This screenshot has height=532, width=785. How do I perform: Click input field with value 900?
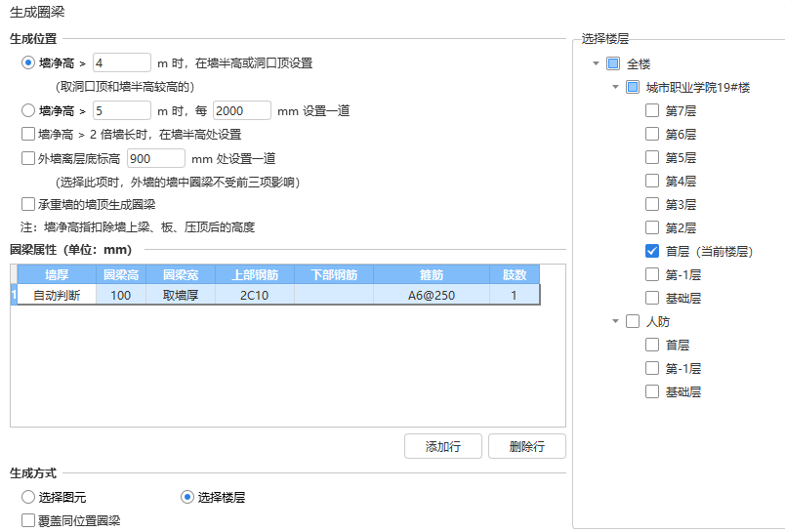(155, 158)
